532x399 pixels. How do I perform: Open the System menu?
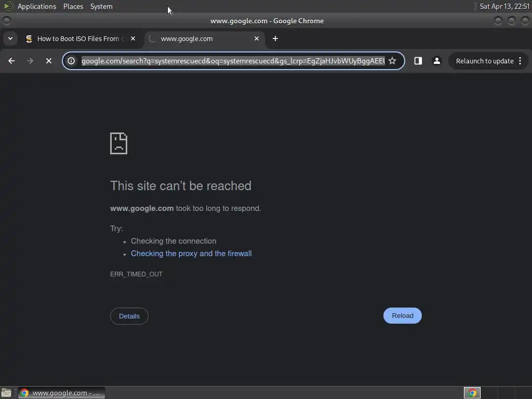coord(101,6)
